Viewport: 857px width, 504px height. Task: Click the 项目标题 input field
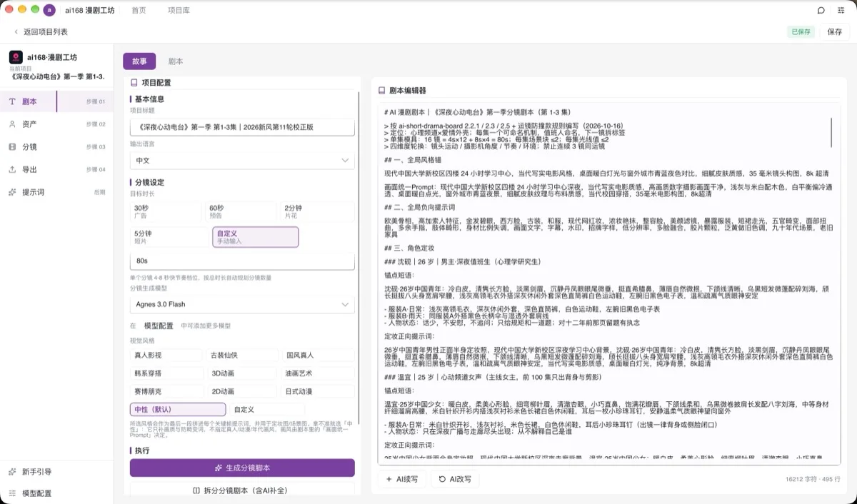[x=242, y=127]
